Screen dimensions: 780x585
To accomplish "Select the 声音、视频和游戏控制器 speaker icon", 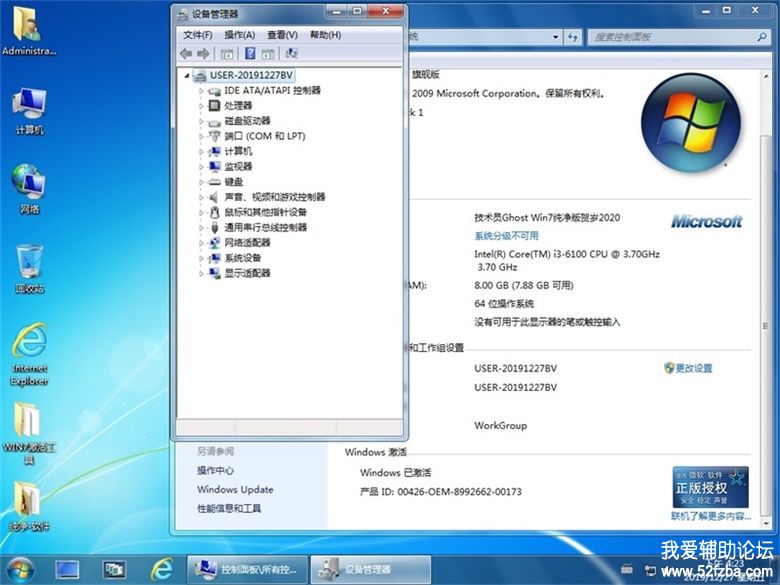I will coord(214,197).
